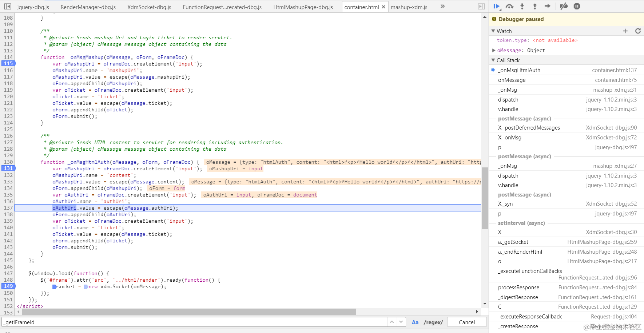Click the vertical scrollbar thumb of the code editor
Image resolution: width=644 pixels, height=333 pixels.
click(485, 198)
